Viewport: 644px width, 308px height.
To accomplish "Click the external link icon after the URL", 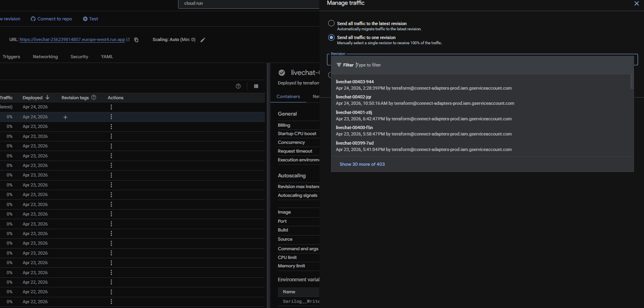I will [x=128, y=40].
